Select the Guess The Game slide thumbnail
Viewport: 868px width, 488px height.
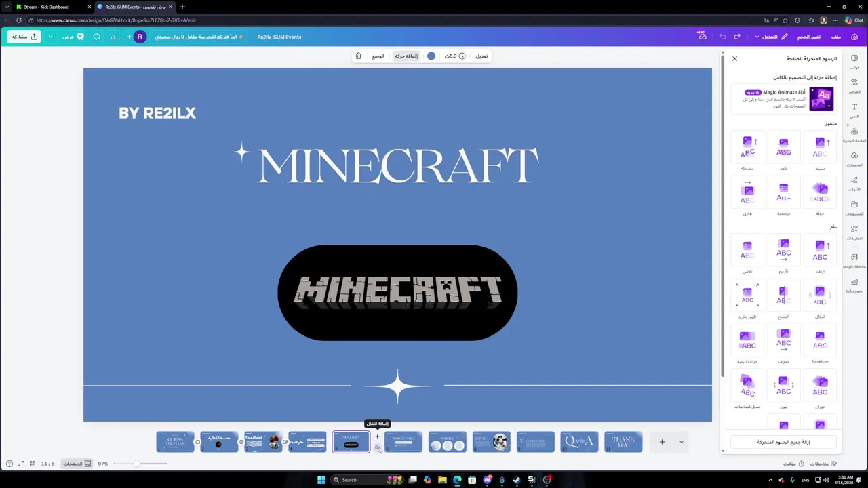point(175,442)
